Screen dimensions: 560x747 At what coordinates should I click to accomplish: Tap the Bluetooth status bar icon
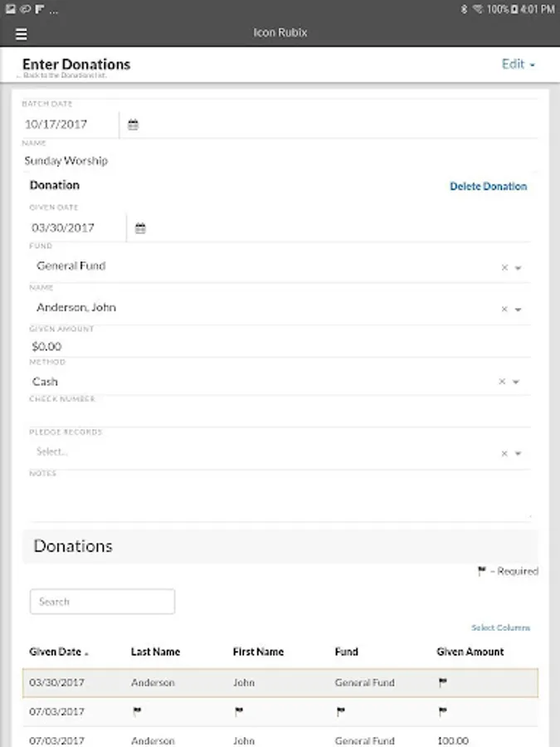pos(464,9)
